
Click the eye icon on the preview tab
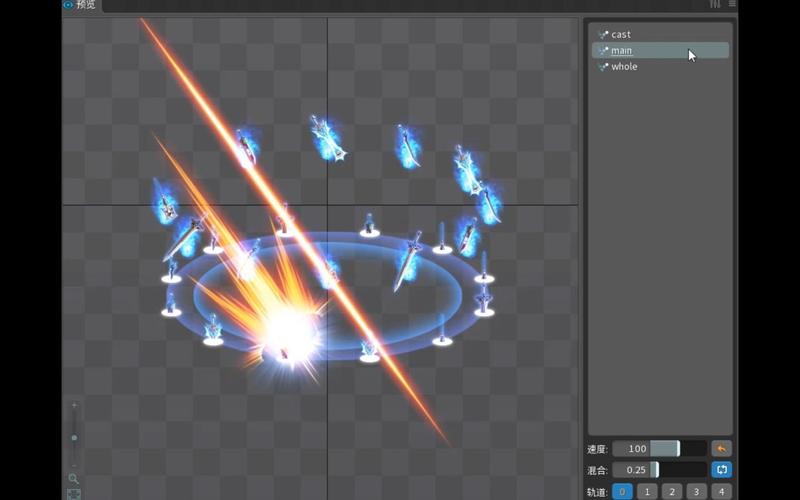(68, 4)
